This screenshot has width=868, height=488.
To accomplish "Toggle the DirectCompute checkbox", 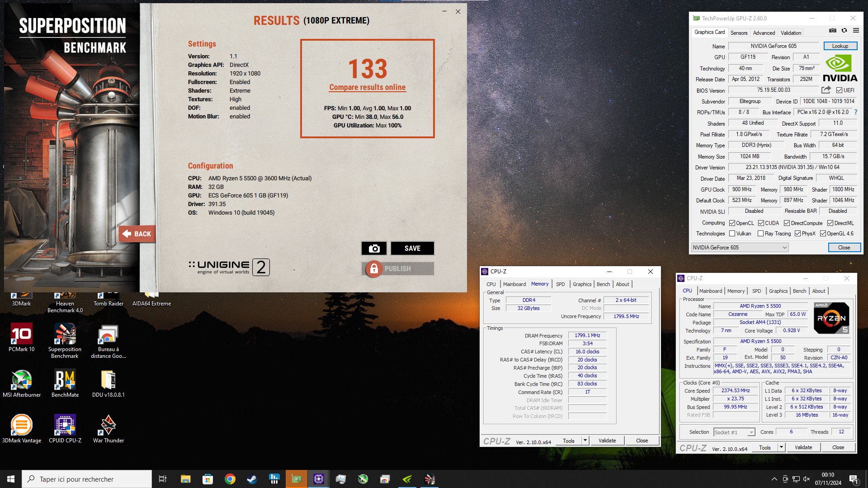I will click(787, 223).
